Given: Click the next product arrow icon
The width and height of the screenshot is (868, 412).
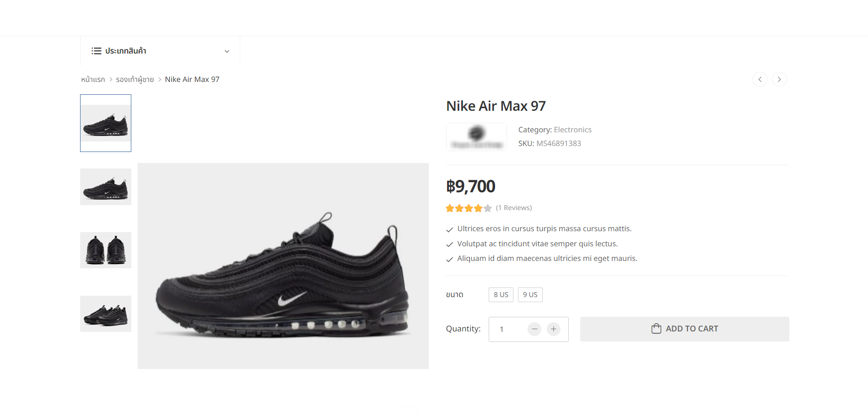Looking at the screenshot, I should 779,79.
